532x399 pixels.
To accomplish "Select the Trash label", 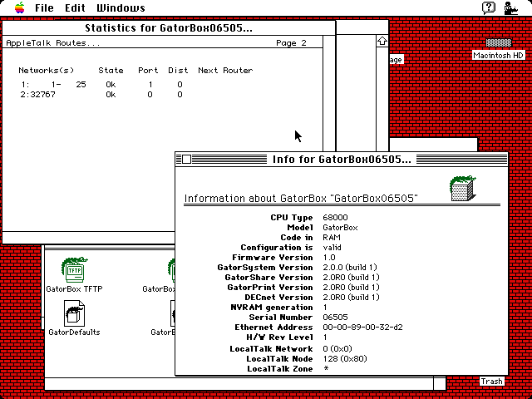I will pyautogui.click(x=491, y=382).
